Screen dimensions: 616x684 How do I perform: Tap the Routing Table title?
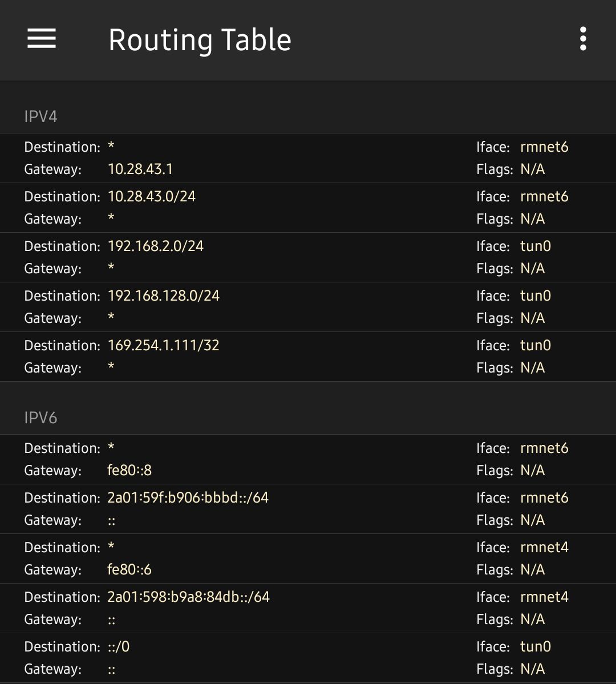tap(200, 40)
